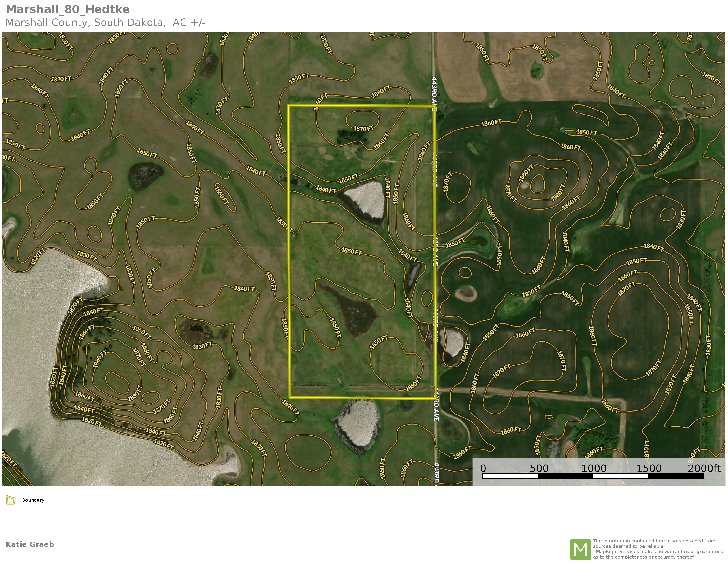Image resolution: width=728 pixels, height=563 pixels.
Task: Click the 500 mark on the scale bar
Action: pyautogui.click(x=539, y=468)
